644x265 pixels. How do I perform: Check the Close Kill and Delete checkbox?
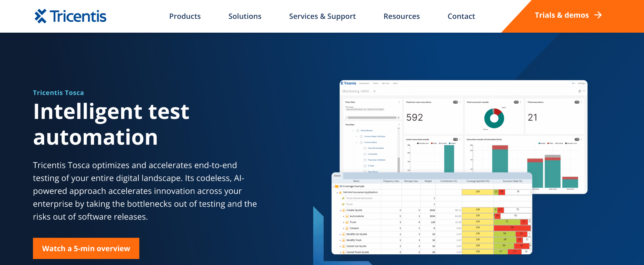[365, 148]
